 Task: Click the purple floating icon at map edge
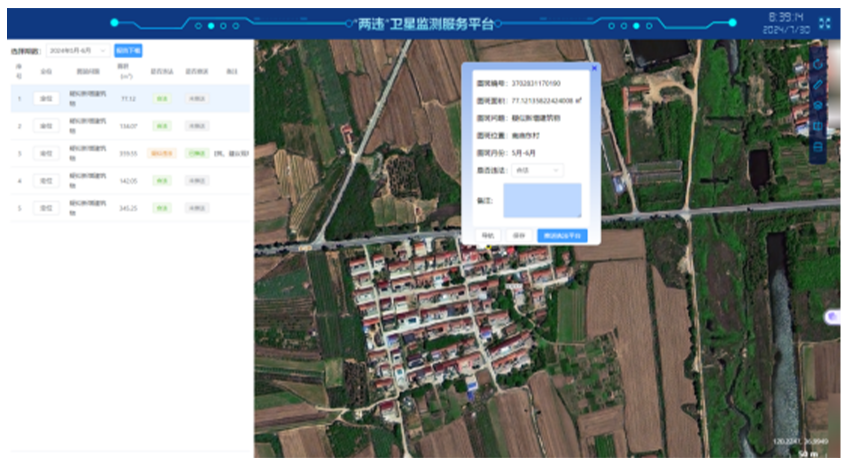pos(832,316)
